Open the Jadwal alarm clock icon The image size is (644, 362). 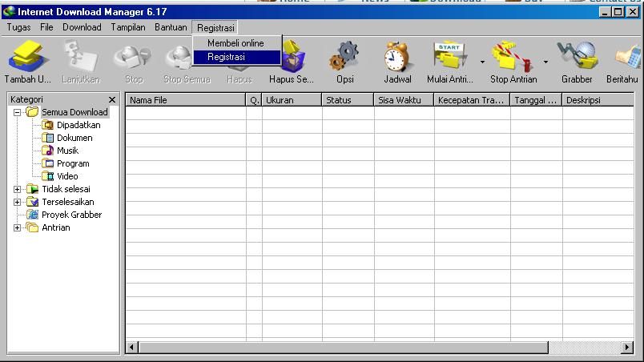[396, 56]
